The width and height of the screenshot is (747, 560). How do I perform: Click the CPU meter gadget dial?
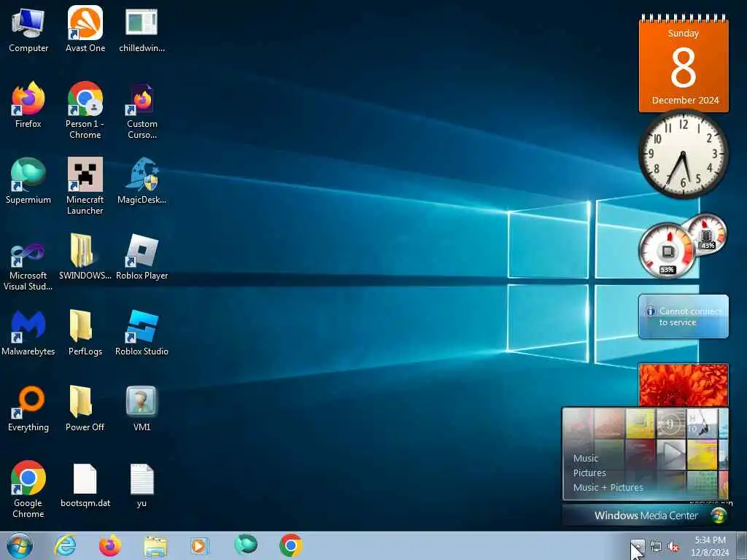point(667,251)
